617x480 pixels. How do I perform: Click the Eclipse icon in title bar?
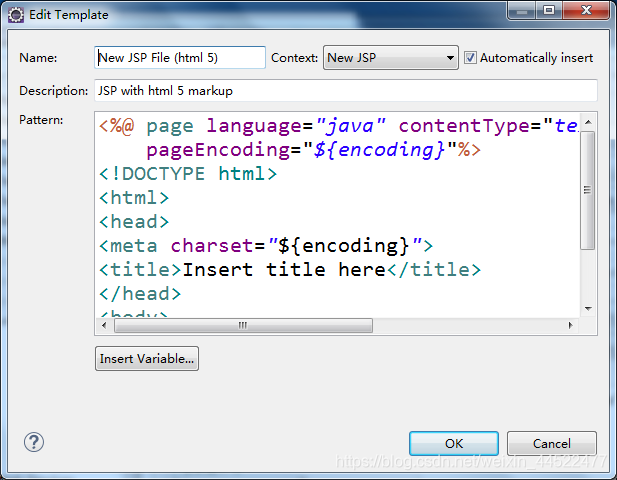[16, 15]
